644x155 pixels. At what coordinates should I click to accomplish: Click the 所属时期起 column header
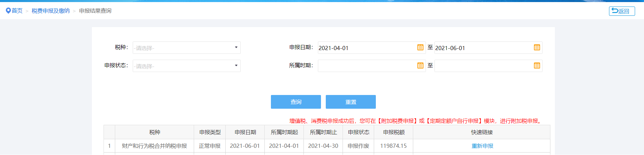click(284, 132)
